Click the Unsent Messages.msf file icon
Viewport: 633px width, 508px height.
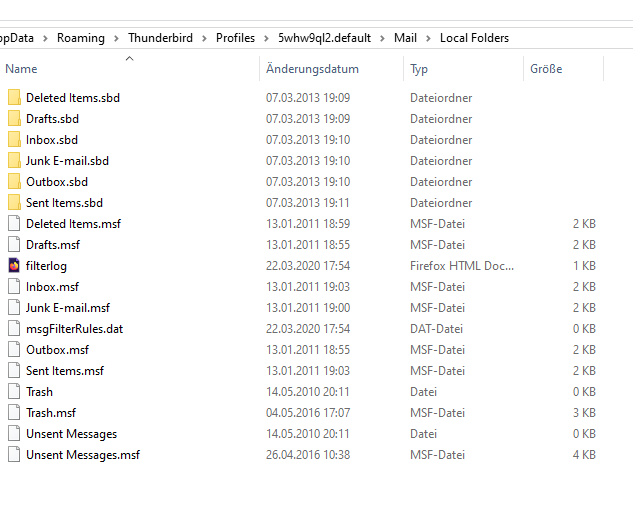pyautogui.click(x=14, y=455)
